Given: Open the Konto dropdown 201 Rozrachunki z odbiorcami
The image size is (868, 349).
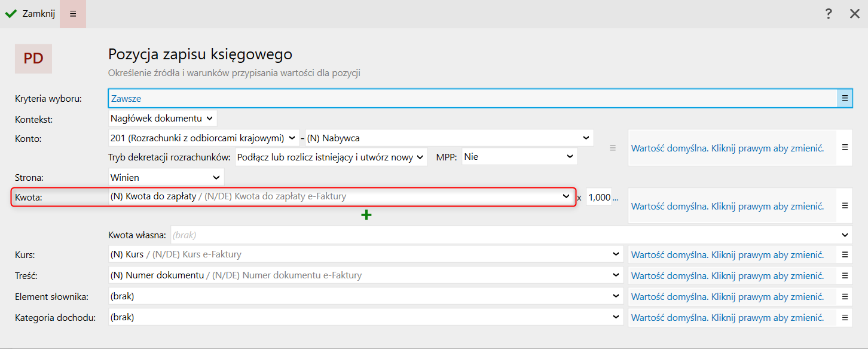Looking at the screenshot, I should point(203,138).
